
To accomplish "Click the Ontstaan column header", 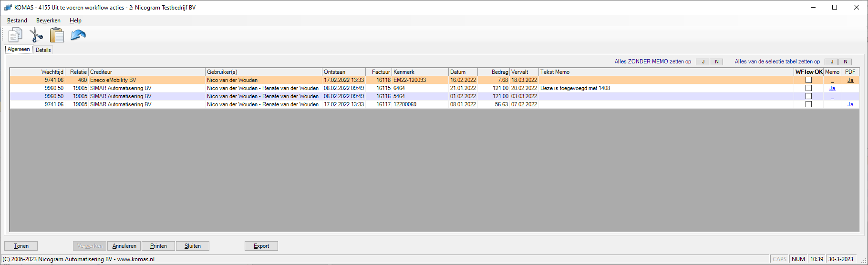I will pos(344,72).
